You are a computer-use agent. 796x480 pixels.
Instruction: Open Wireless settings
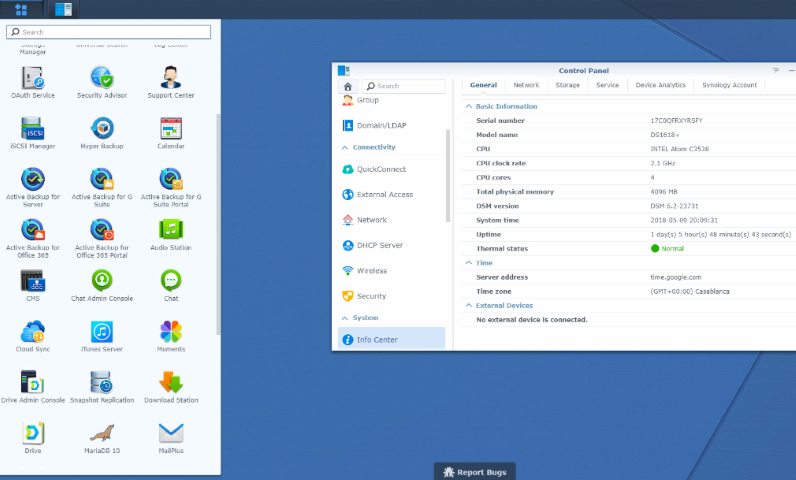(x=391, y=271)
